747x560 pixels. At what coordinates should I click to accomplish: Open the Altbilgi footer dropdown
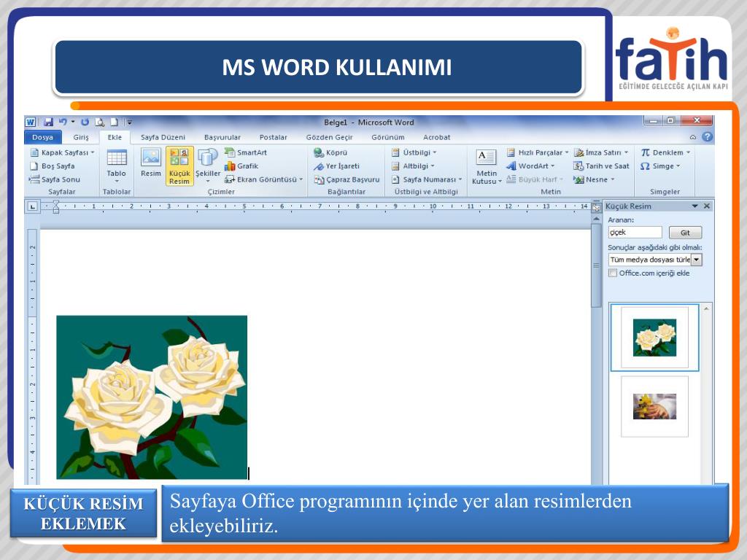[433, 166]
